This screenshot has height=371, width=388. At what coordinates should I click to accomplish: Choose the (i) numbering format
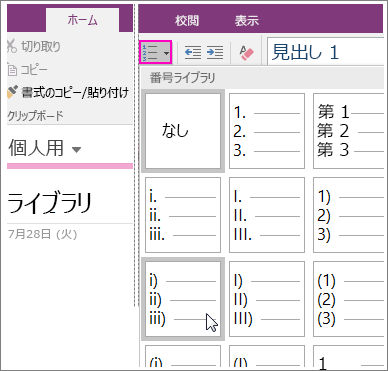coord(183,356)
